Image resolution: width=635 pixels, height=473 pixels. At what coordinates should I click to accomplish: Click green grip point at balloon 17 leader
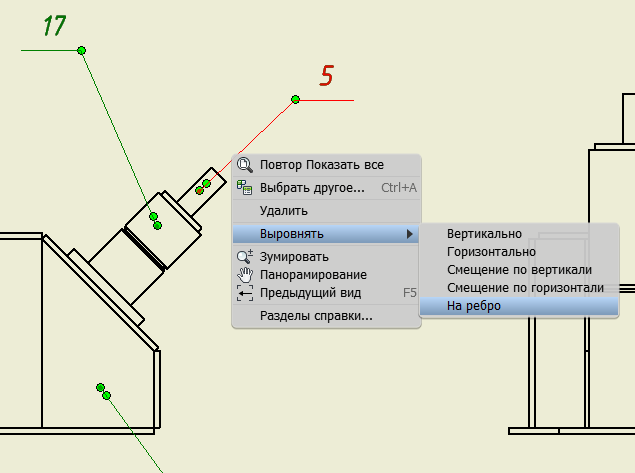point(81,51)
